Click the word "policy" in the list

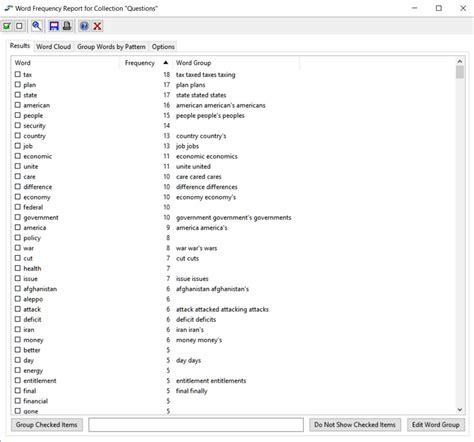[32, 238]
